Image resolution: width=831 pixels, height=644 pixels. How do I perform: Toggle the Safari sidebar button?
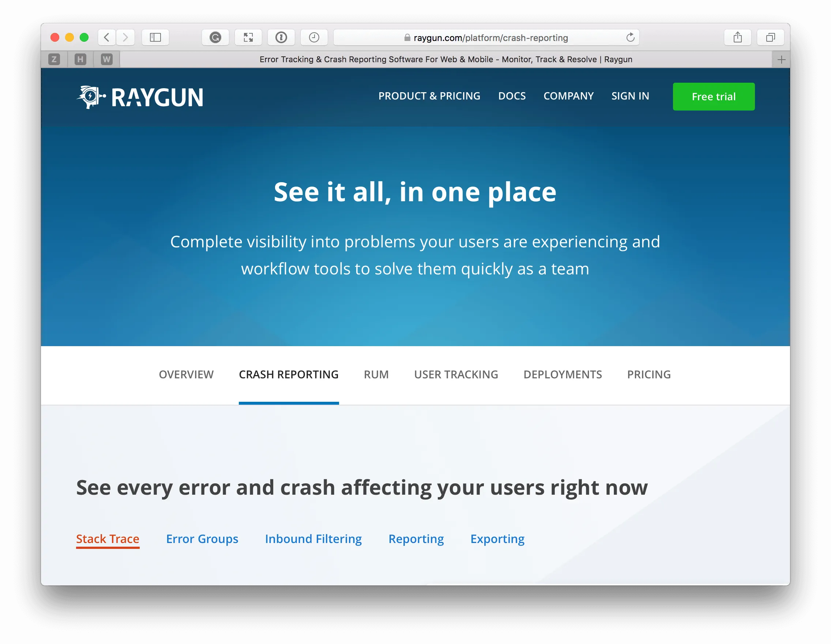tap(155, 37)
